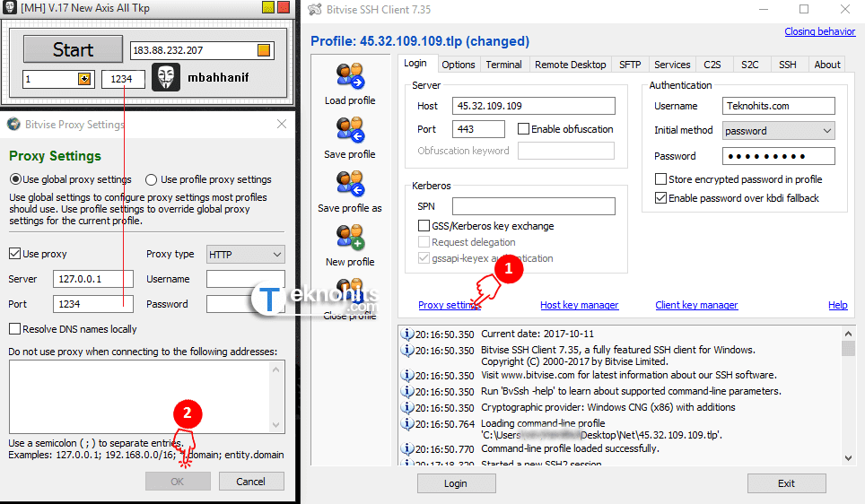Switch to the Options tab
Screen dimensions: 865x504
pyautogui.click(x=458, y=65)
